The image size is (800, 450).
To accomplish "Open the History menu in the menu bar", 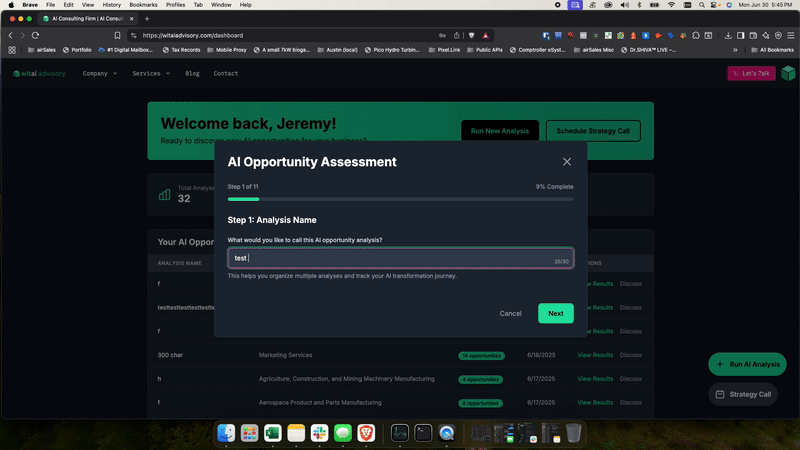I will click(x=111, y=5).
